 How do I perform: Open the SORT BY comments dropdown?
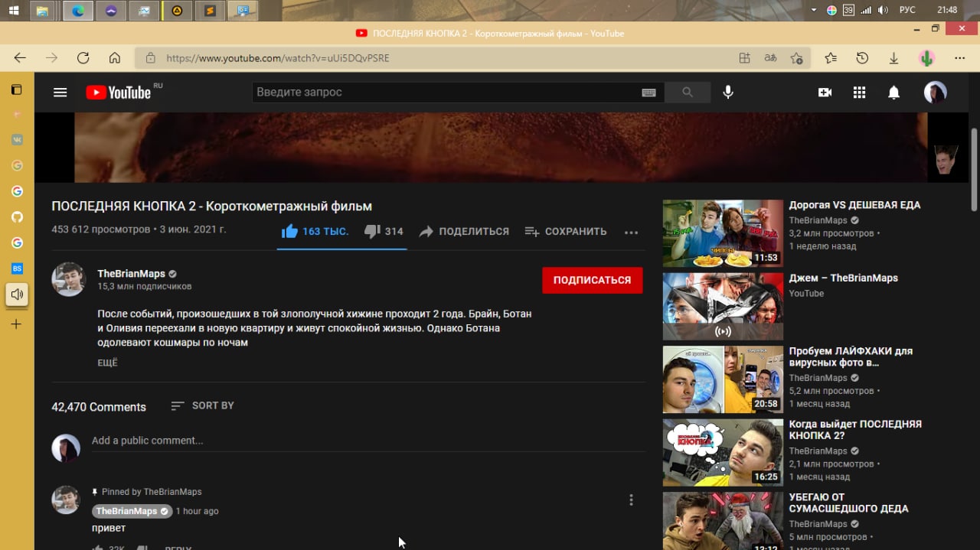[202, 405]
